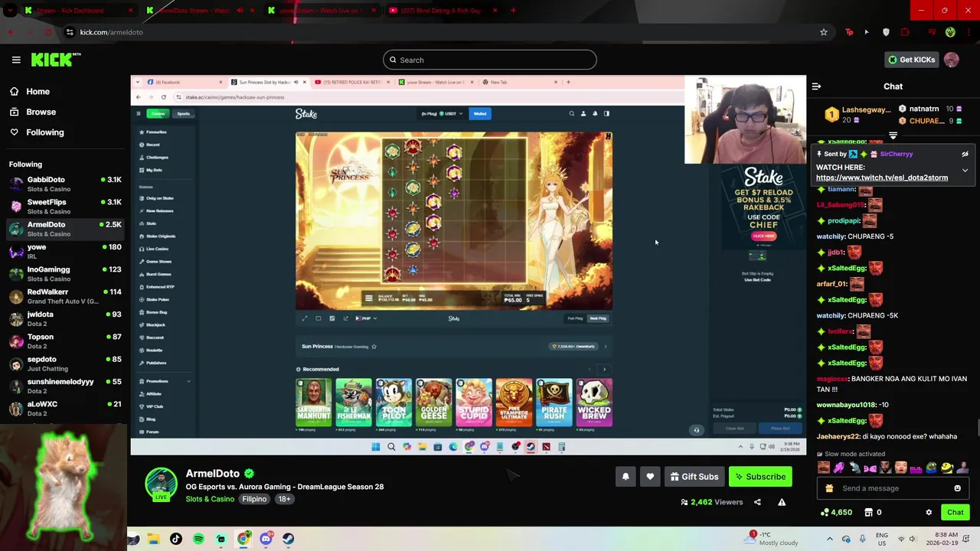Collapse the gift leaderboard handle
The image size is (980, 551).
coord(893,135)
